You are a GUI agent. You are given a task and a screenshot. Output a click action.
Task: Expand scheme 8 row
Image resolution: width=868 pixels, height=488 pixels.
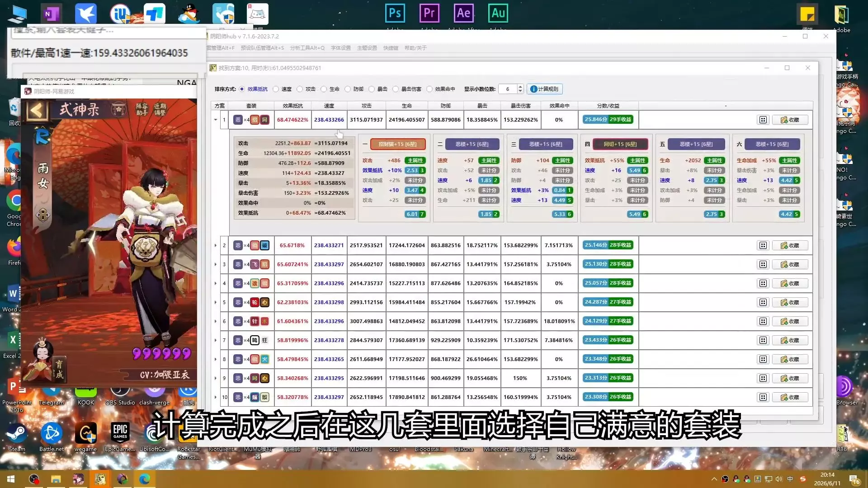(216, 359)
